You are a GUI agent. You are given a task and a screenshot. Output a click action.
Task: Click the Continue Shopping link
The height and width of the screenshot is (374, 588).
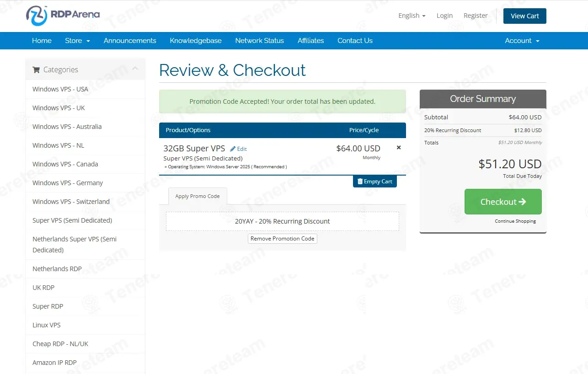515,221
